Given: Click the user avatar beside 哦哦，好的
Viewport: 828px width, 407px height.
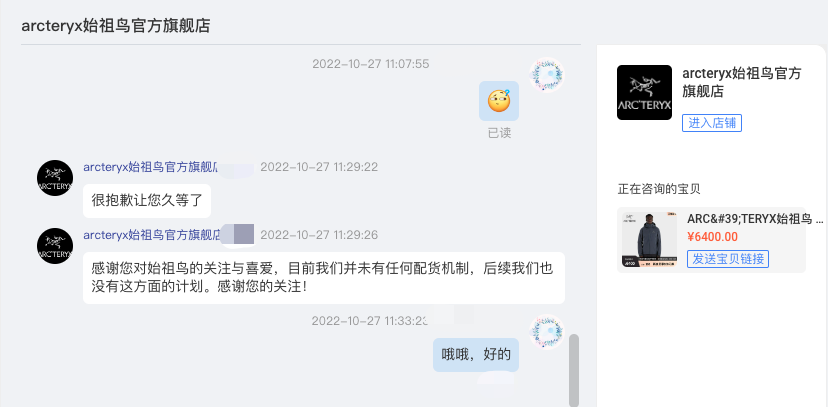Looking at the screenshot, I should 547,332.
